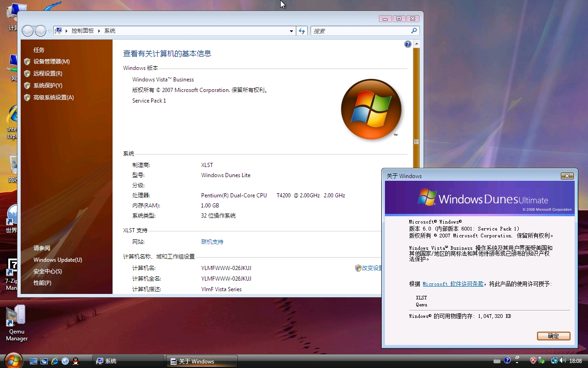
Task: Click computer name YLMFWWW-026JKUJ value
Action: pos(226,268)
